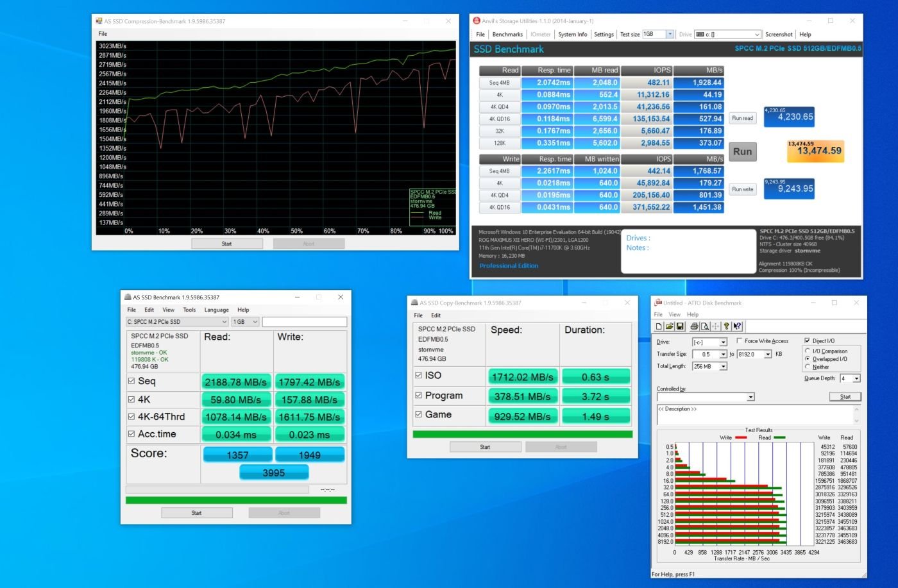Click the Run write button in Anvil
Viewport: 898px width, 588px height.
pyautogui.click(x=743, y=189)
